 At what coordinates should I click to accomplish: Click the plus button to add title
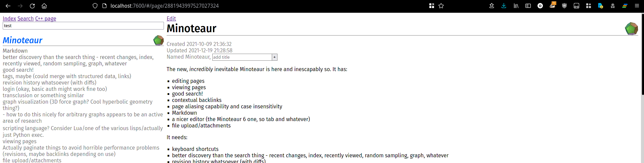(x=274, y=57)
